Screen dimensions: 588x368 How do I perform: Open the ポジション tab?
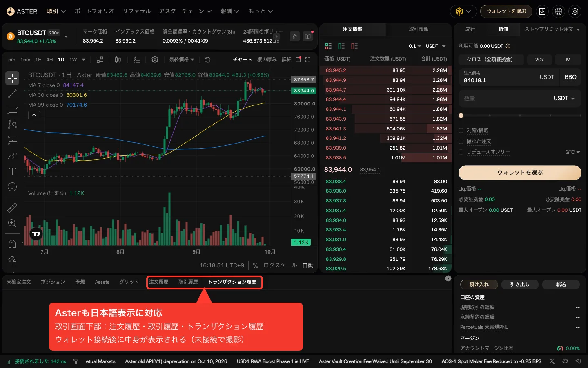tap(53, 282)
